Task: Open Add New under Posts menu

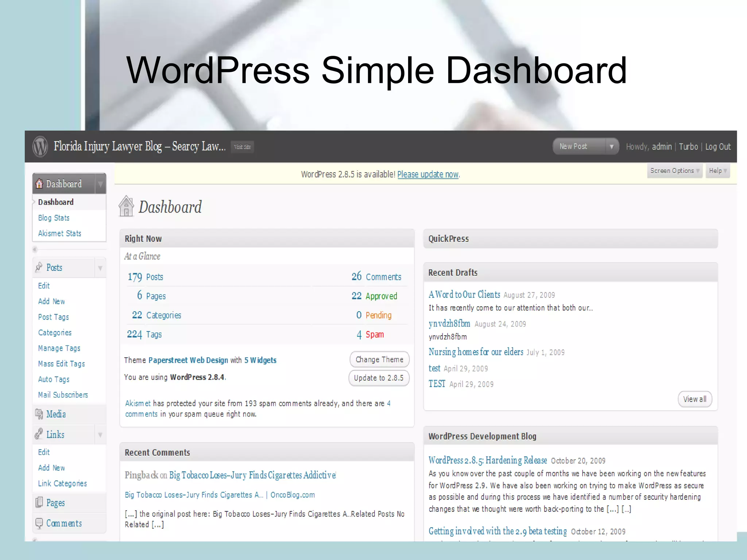Action: (x=51, y=302)
